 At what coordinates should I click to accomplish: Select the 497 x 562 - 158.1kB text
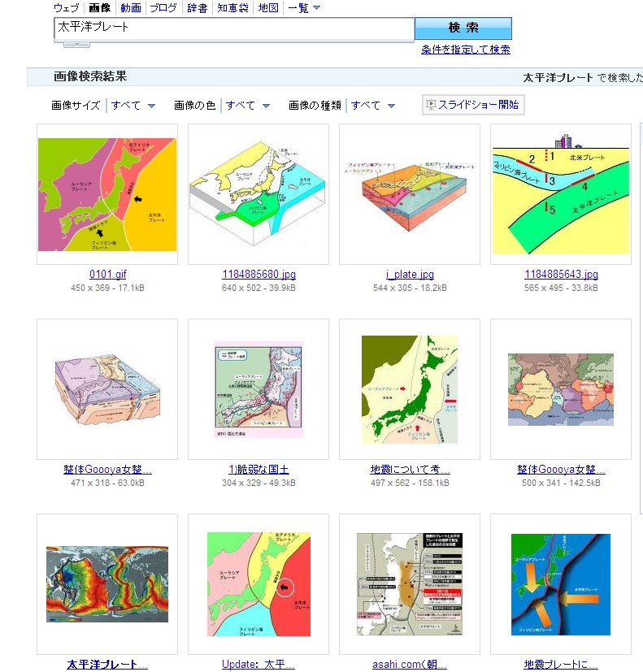(411, 483)
